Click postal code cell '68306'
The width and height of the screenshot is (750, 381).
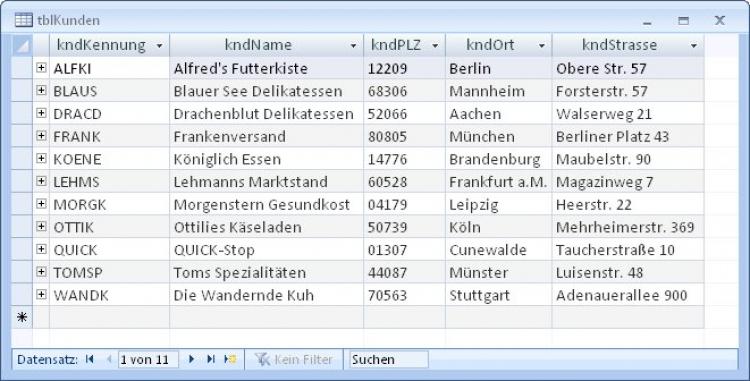click(404, 91)
